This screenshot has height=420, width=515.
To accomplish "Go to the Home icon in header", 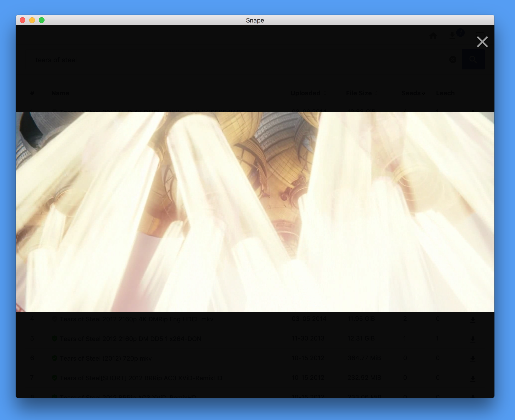I will pos(433,36).
